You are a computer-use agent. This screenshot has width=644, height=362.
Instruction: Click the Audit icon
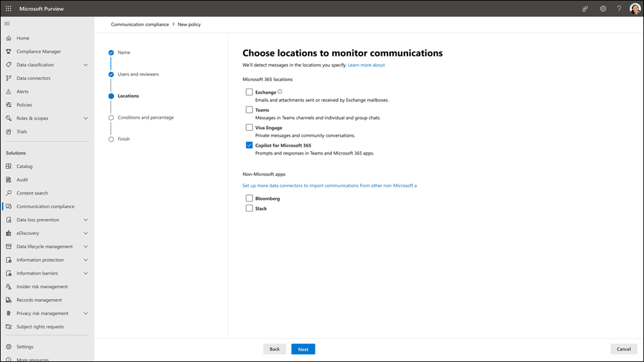tap(8, 180)
